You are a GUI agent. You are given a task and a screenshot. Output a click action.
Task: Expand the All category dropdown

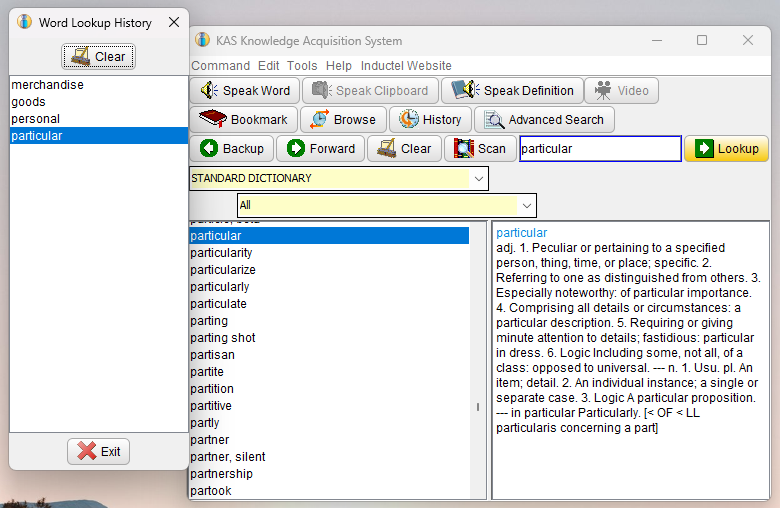click(526, 205)
